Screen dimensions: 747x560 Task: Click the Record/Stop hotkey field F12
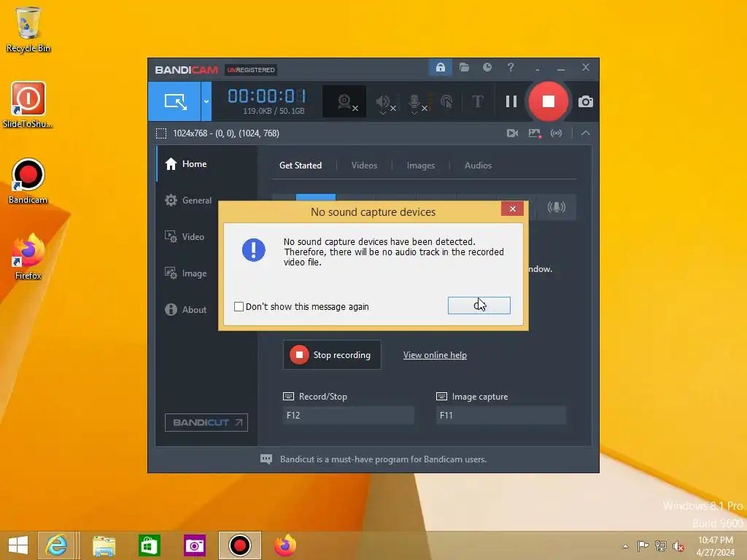348,415
